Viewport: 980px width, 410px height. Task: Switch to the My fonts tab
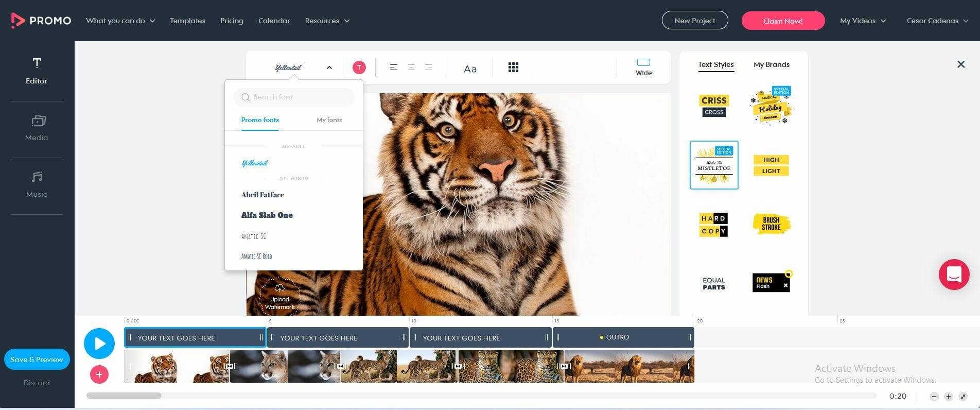pos(329,120)
